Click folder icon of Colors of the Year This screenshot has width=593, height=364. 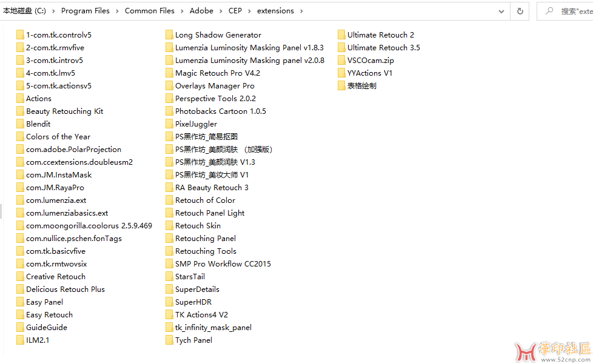[20, 137]
